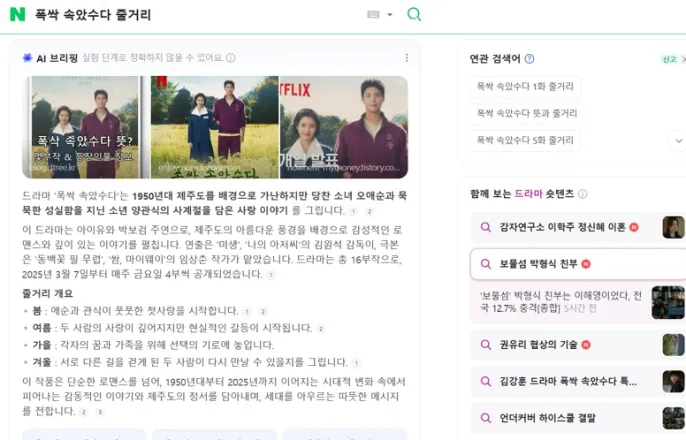Click the search field with 폭싹 속았수다 줄거리
686x440 pixels.
tap(197, 14)
